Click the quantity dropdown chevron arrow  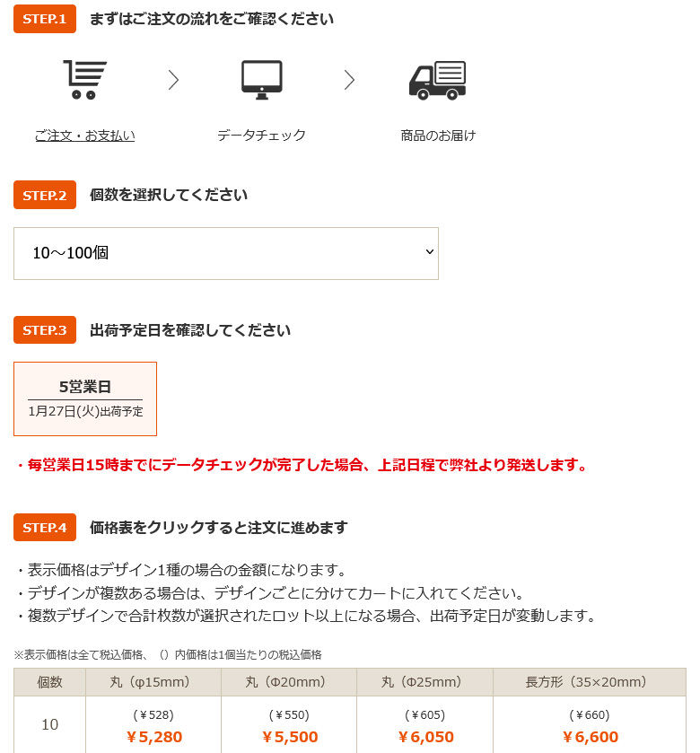click(x=428, y=253)
